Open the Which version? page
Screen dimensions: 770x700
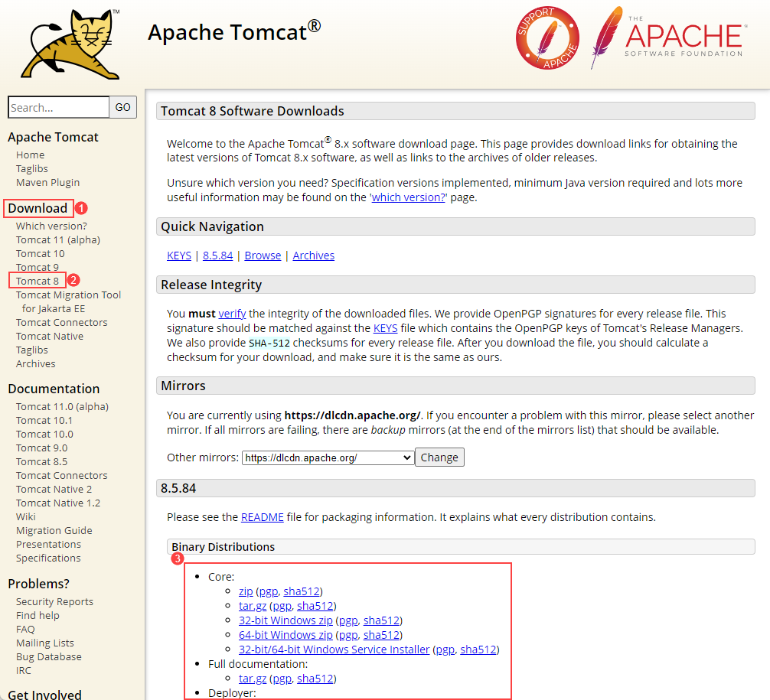point(51,225)
